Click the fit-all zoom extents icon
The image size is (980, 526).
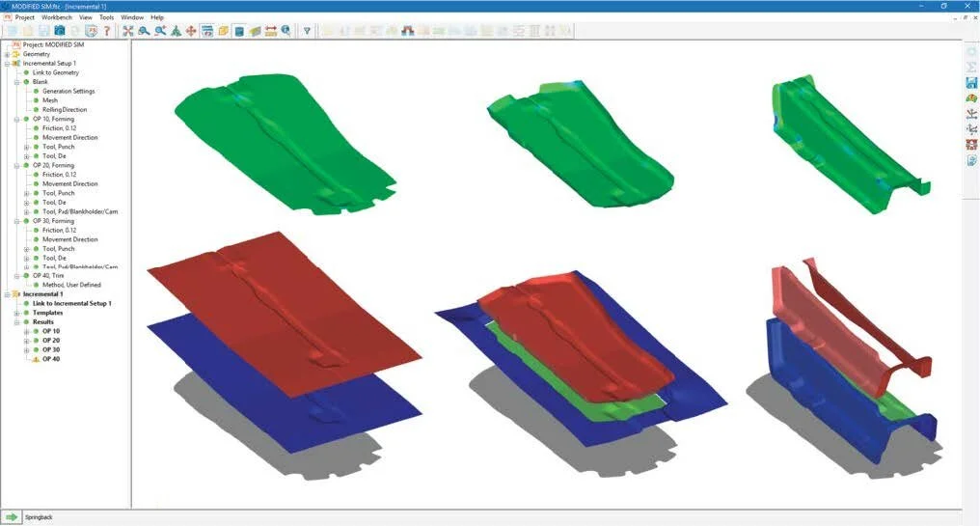coord(128,30)
